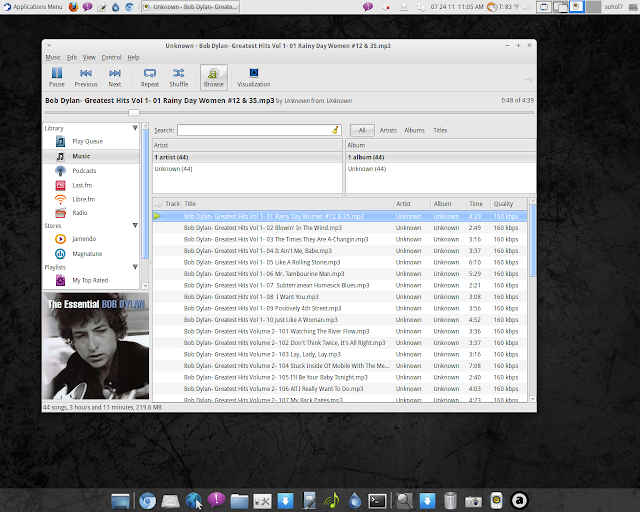Viewport: 640px width, 512px height.
Task: Open Last.fm in the sidebar
Action: point(91,185)
